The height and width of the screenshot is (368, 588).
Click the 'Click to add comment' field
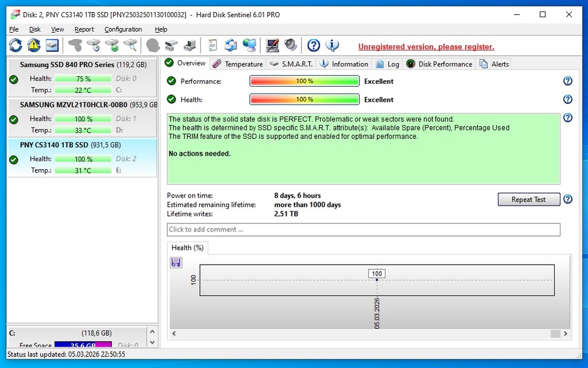tap(363, 230)
